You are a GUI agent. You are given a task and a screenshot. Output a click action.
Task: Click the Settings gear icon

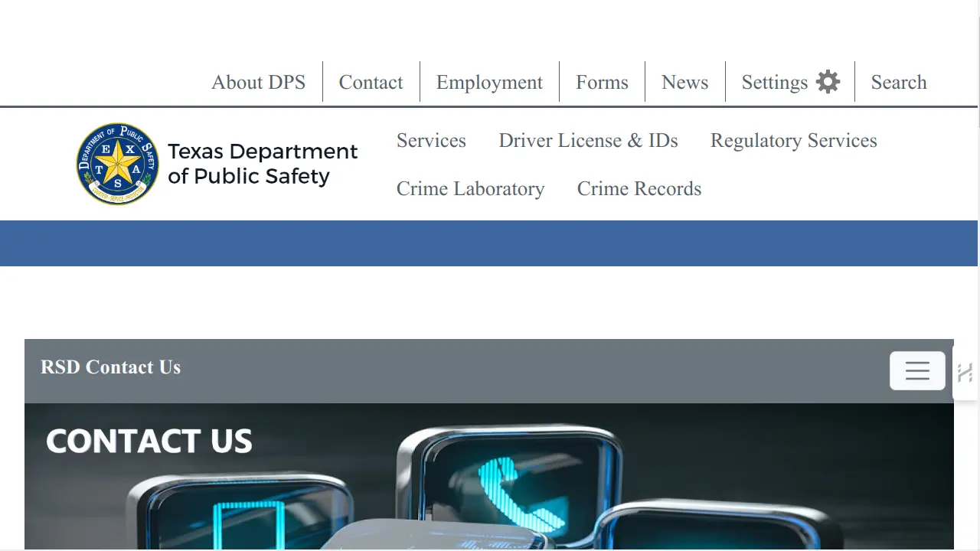pyautogui.click(x=828, y=82)
